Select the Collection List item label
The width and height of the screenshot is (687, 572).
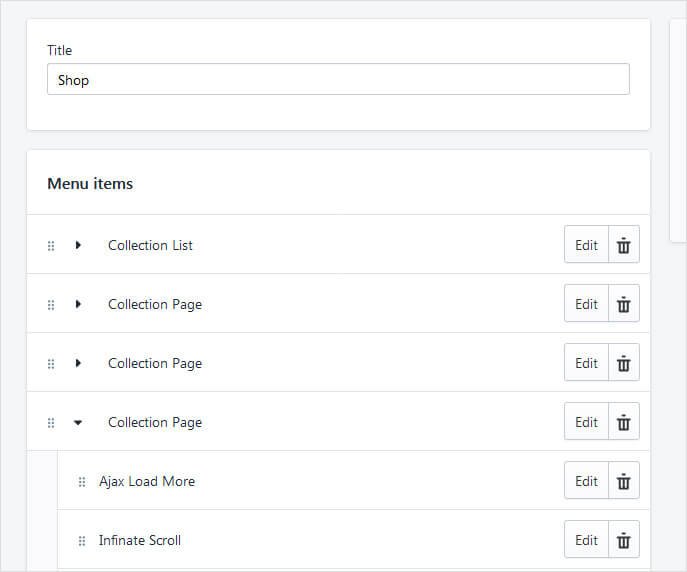[x=150, y=245]
